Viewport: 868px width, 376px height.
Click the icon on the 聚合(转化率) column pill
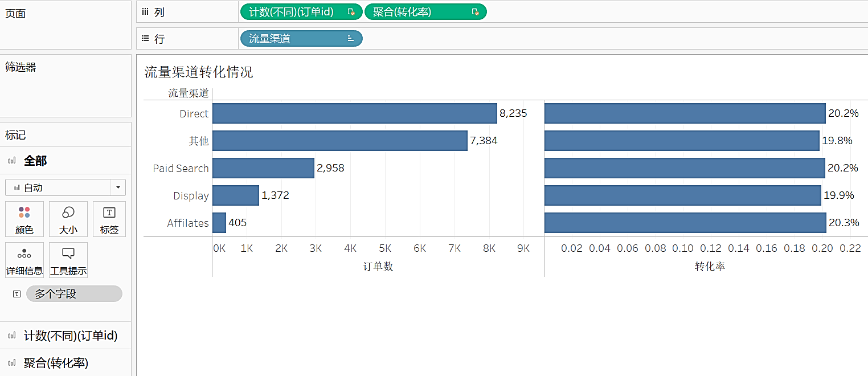[x=476, y=12]
